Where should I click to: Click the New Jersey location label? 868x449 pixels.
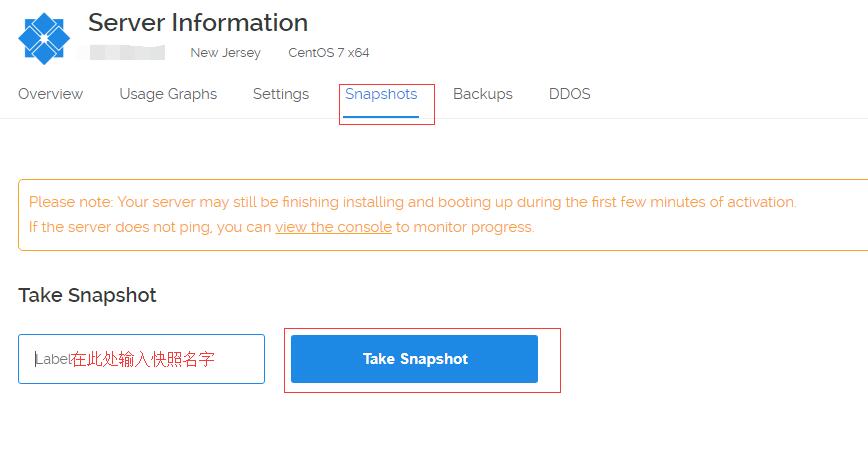click(225, 53)
